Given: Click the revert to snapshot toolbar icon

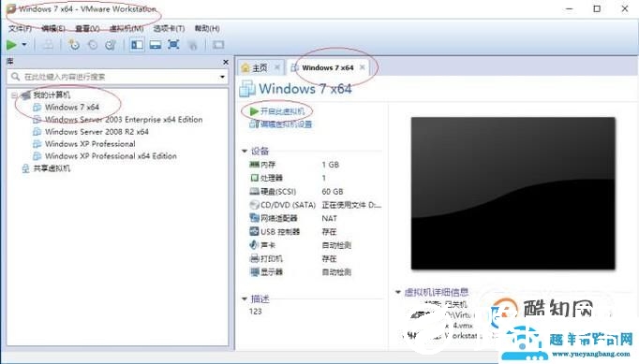Looking at the screenshot, I should tap(93, 45).
